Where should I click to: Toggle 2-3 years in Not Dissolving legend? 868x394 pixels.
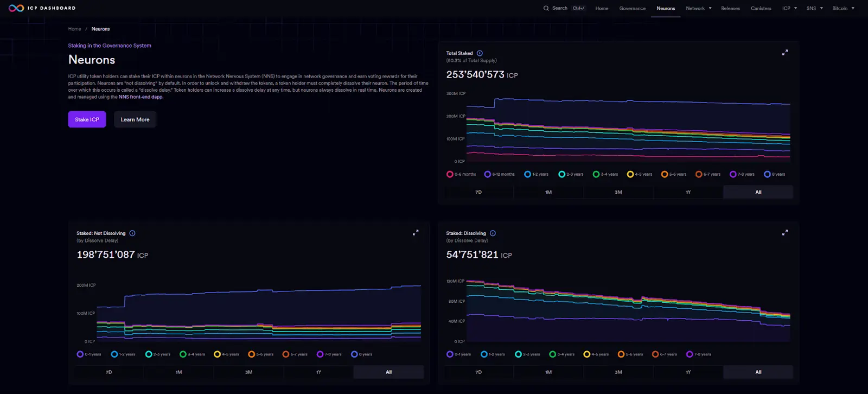click(157, 354)
